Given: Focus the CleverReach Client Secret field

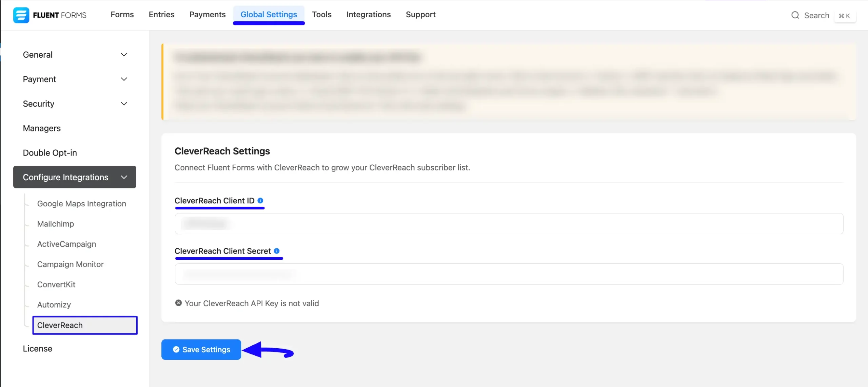Looking at the screenshot, I should (509, 274).
